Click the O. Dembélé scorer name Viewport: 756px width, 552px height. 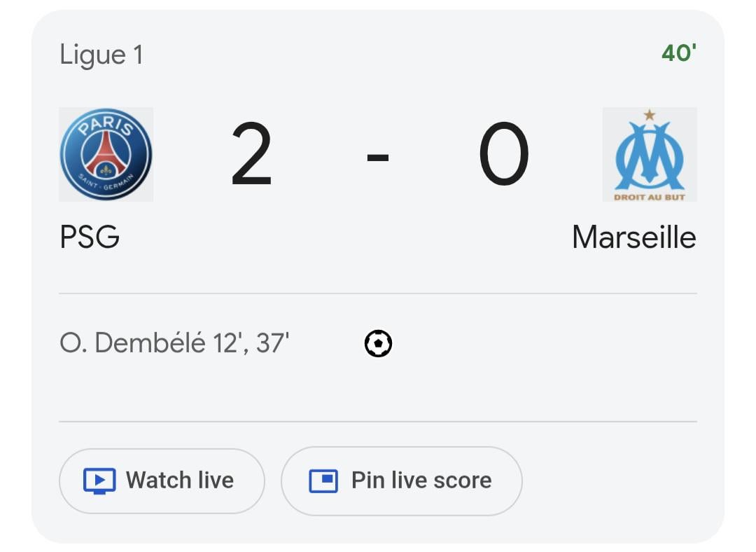[132, 344]
